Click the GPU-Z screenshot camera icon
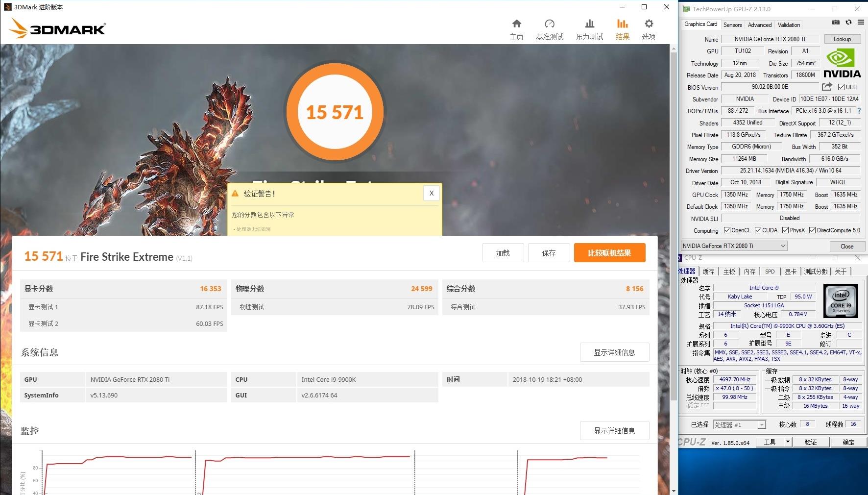This screenshot has height=495, width=868. point(836,23)
